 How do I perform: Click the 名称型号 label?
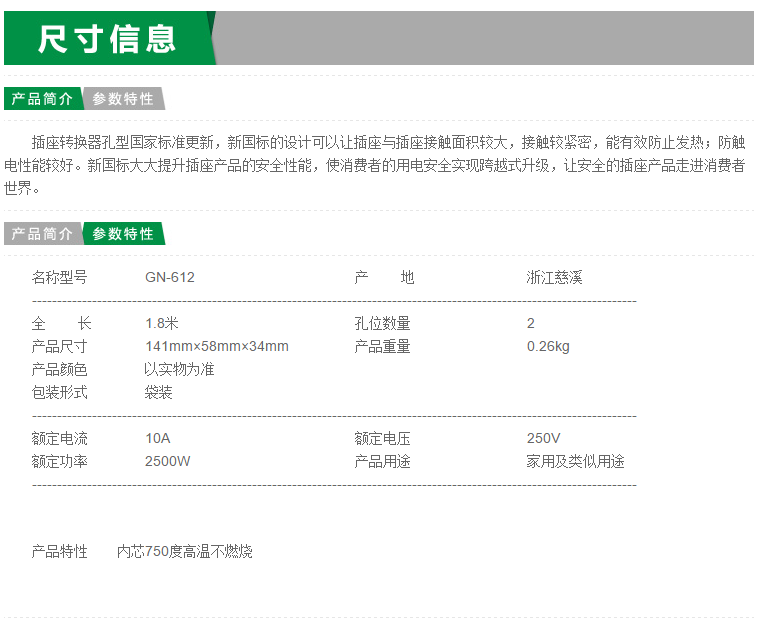tap(59, 277)
